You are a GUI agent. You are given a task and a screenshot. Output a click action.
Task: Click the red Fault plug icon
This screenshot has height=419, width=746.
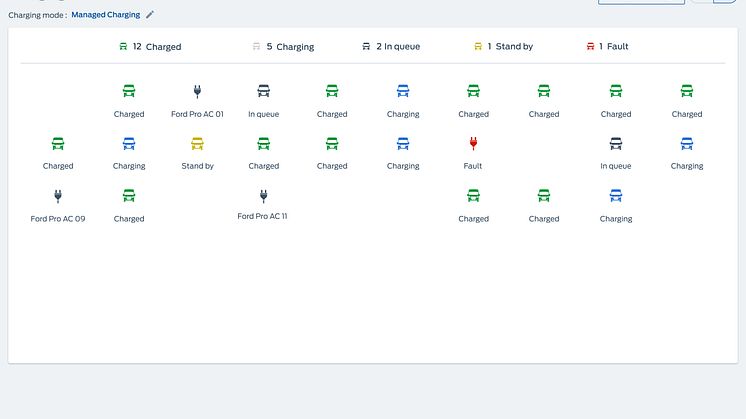473,144
